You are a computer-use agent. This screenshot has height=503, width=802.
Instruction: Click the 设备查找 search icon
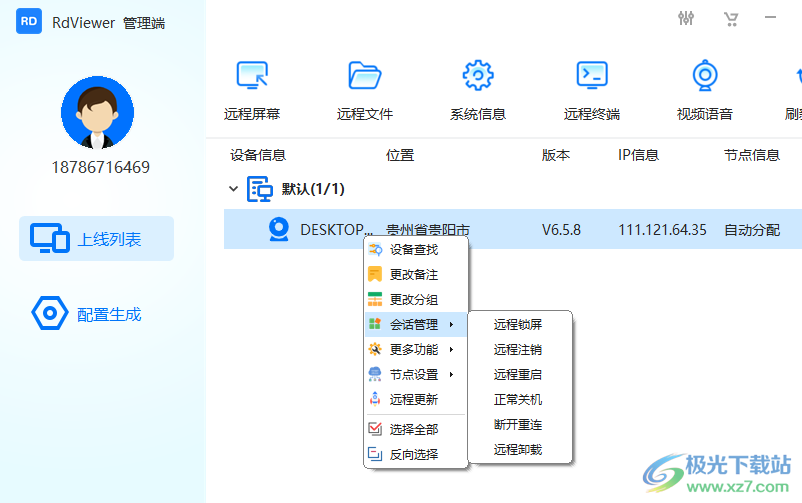[375, 250]
